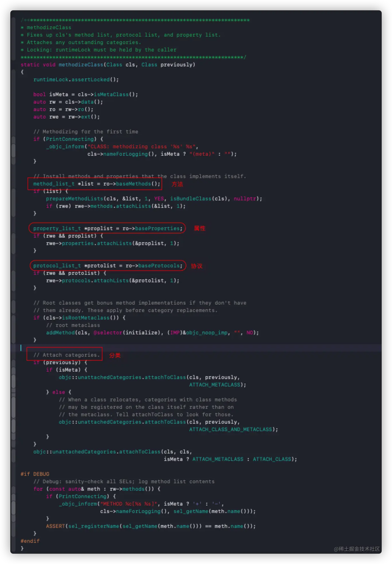Click the _objc_inform "CLASS: methodizing class" line

point(122,147)
